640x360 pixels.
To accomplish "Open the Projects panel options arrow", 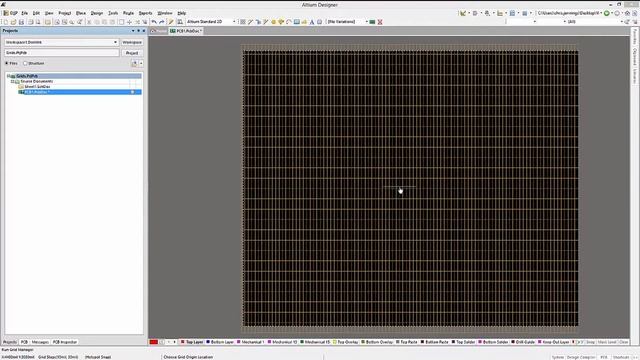I will pyautogui.click(x=133, y=31).
